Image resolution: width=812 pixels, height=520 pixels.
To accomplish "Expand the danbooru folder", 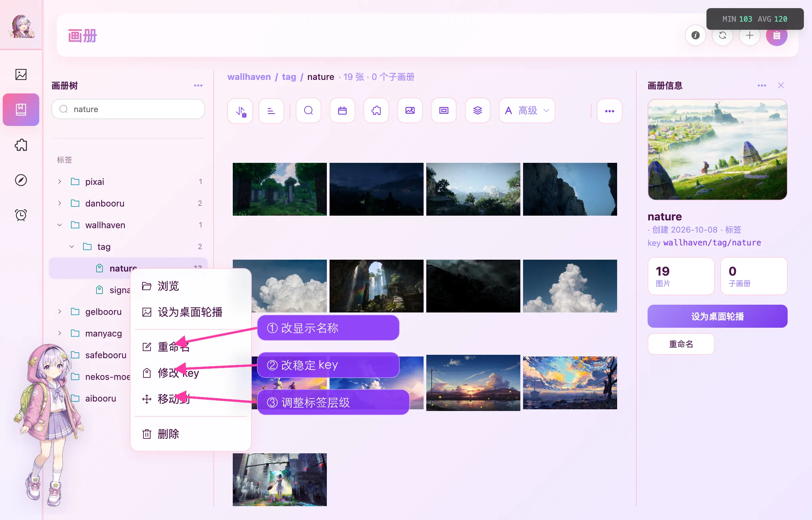I will click(x=60, y=203).
